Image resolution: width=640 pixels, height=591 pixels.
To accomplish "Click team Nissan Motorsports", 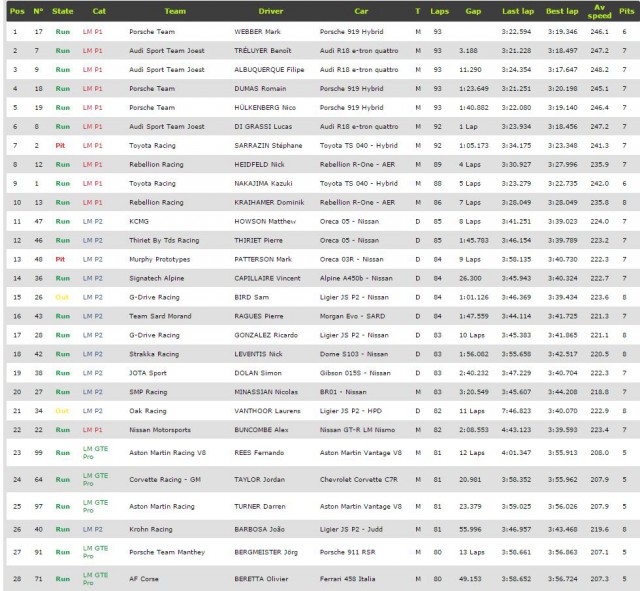I will (160, 430).
